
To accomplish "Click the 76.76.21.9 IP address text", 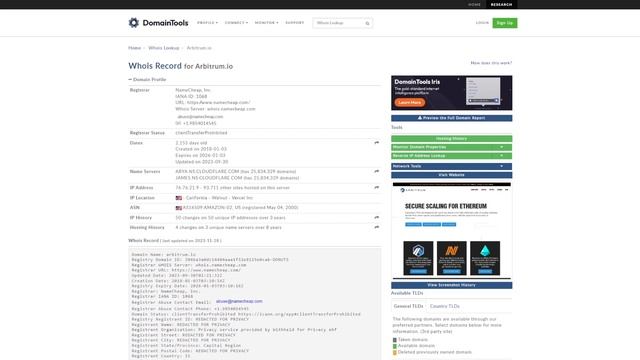I will [x=187, y=188].
